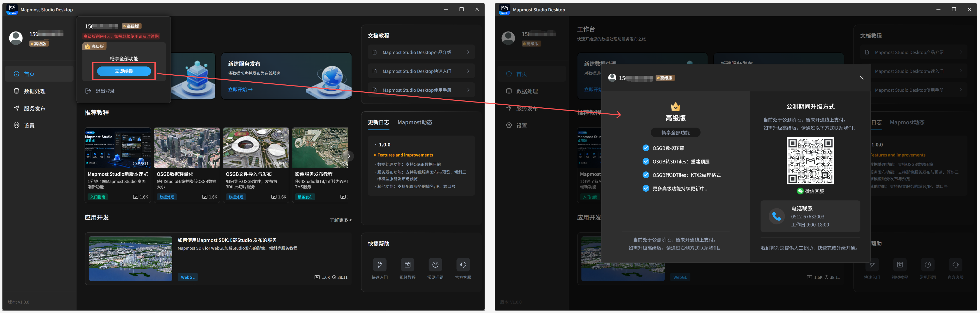Click the home icon next to 首页, left window

click(x=16, y=74)
